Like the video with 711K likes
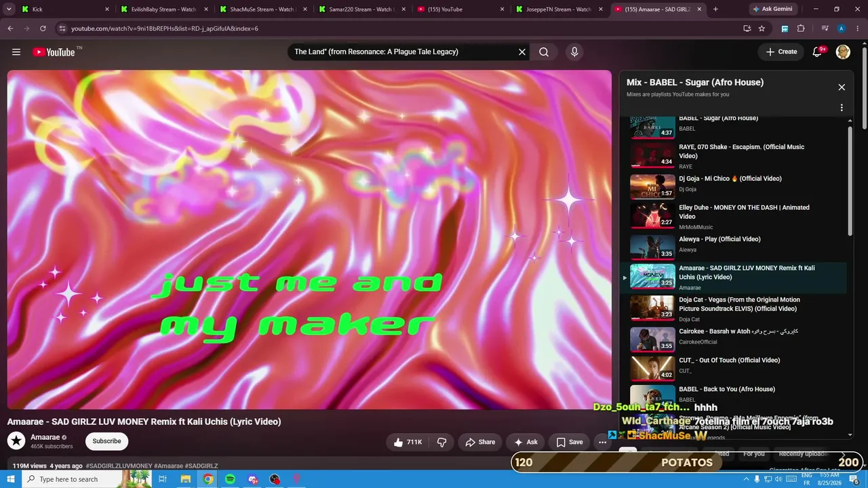This screenshot has width=868, height=488. point(408,442)
